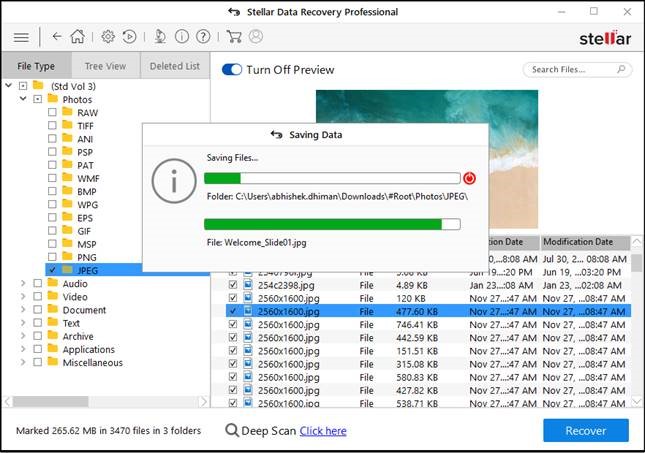Collapse the Std Vol 3 tree node

tap(9, 86)
